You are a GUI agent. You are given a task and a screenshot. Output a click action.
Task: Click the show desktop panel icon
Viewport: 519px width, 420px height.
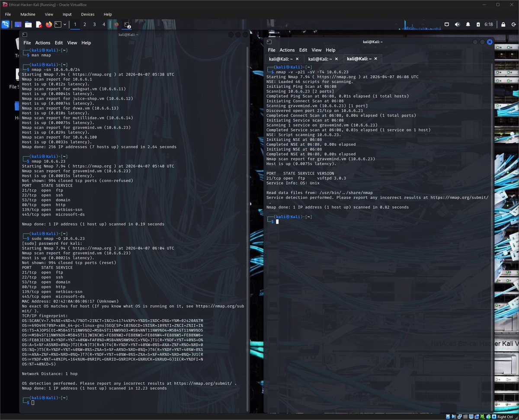click(18, 24)
